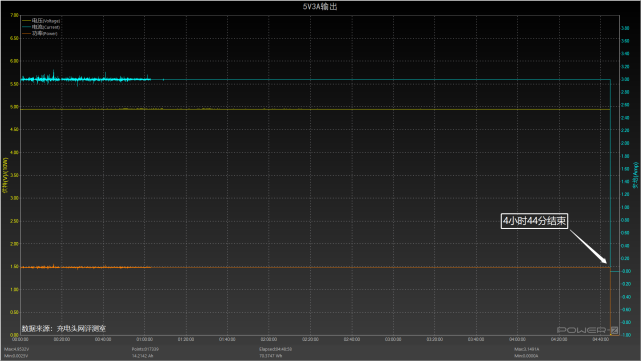Click the 04:00:00 time axis label
641x361 pixels.
tap(517, 339)
